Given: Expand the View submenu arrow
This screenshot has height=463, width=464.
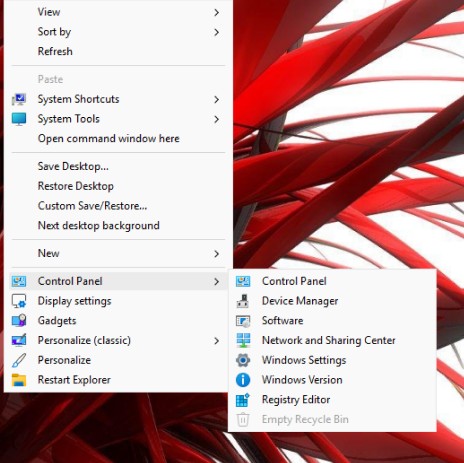Looking at the screenshot, I should pyautogui.click(x=216, y=13).
